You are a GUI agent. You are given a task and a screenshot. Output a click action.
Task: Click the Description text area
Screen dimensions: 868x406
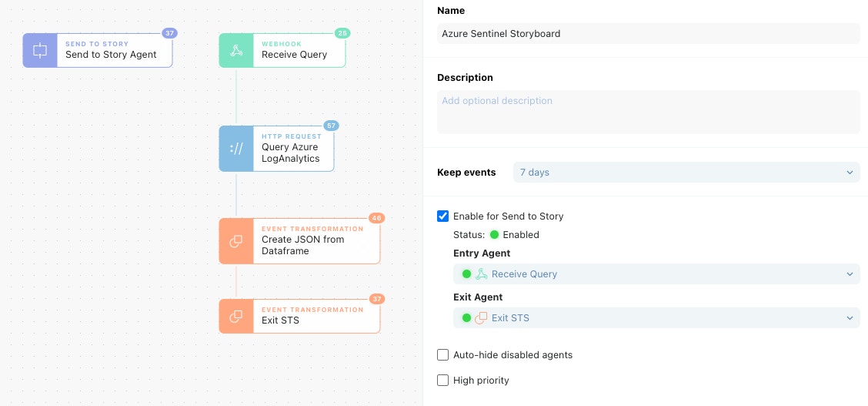point(648,112)
